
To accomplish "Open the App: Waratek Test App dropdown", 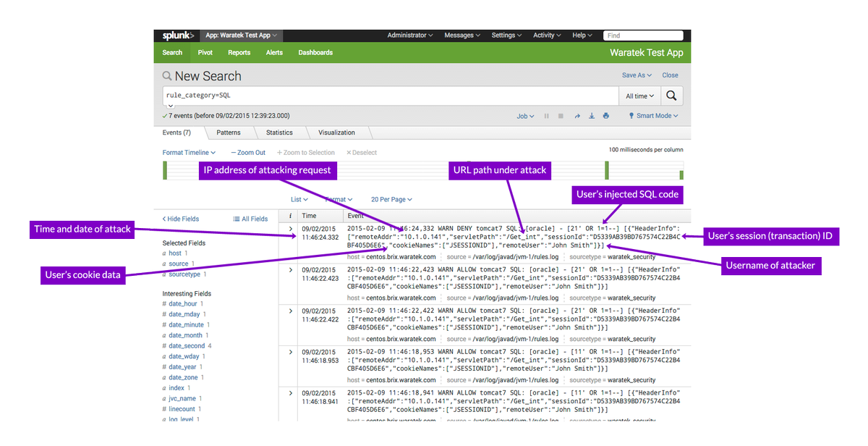I will [242, 35].
